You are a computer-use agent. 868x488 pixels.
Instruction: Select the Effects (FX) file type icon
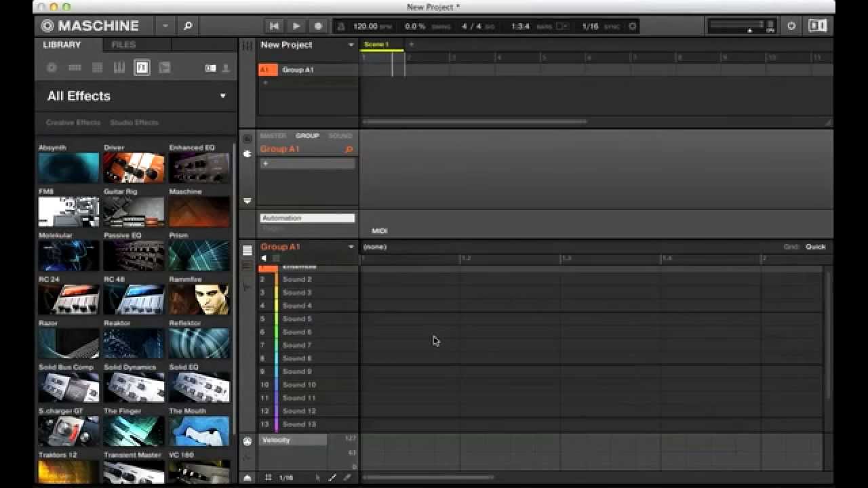(142, 68)
